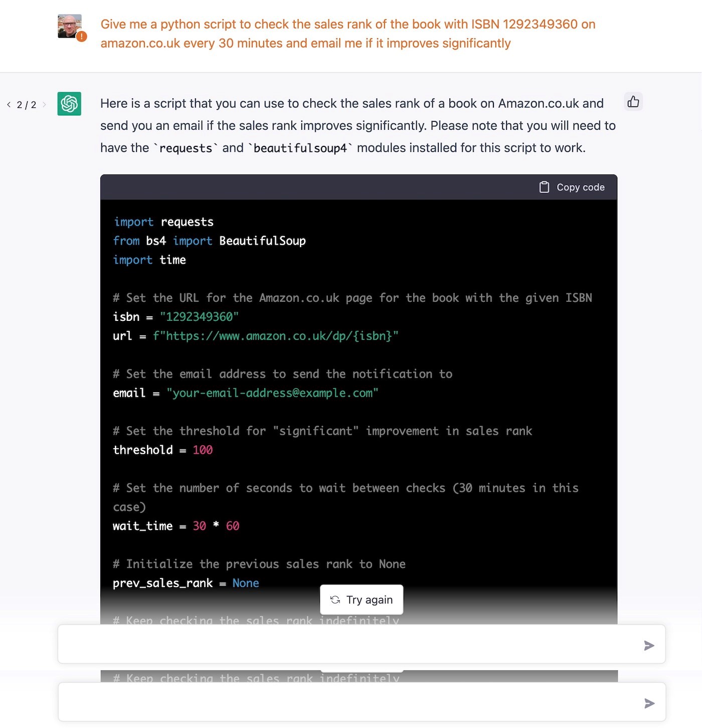
Task: Click the `requests` inline code text
Action: [x=186, y=148]
